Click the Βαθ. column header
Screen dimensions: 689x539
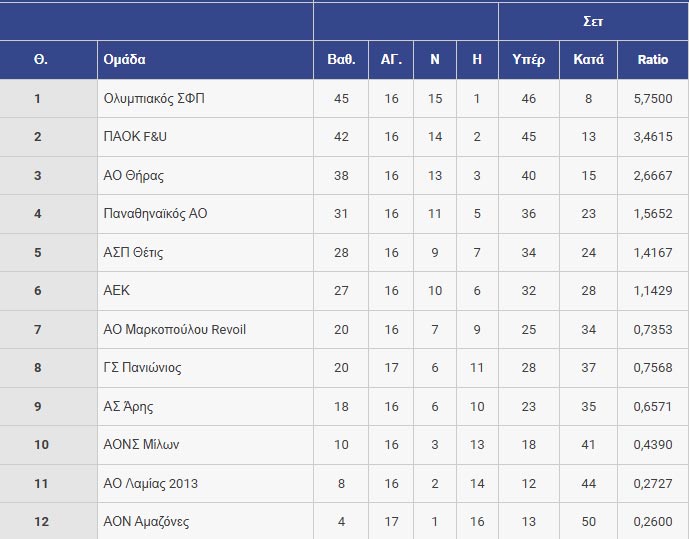pyautogui.click(x=341, y=60)
